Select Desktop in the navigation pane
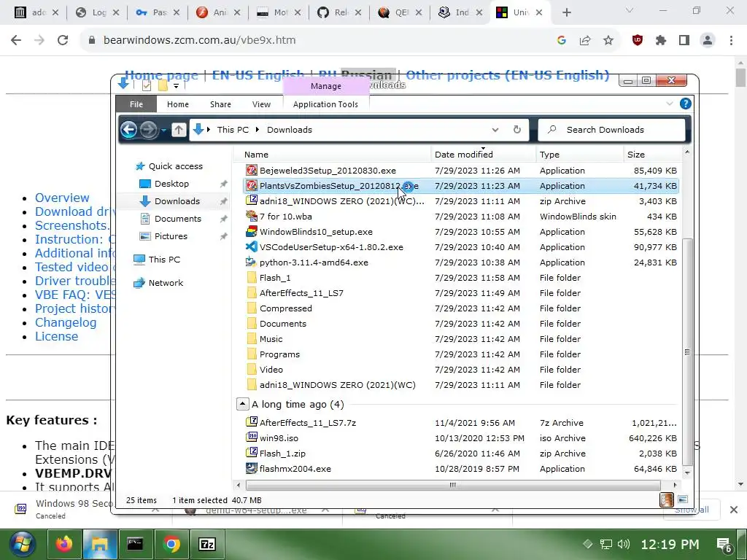The image size is (747, 560). 171,183
